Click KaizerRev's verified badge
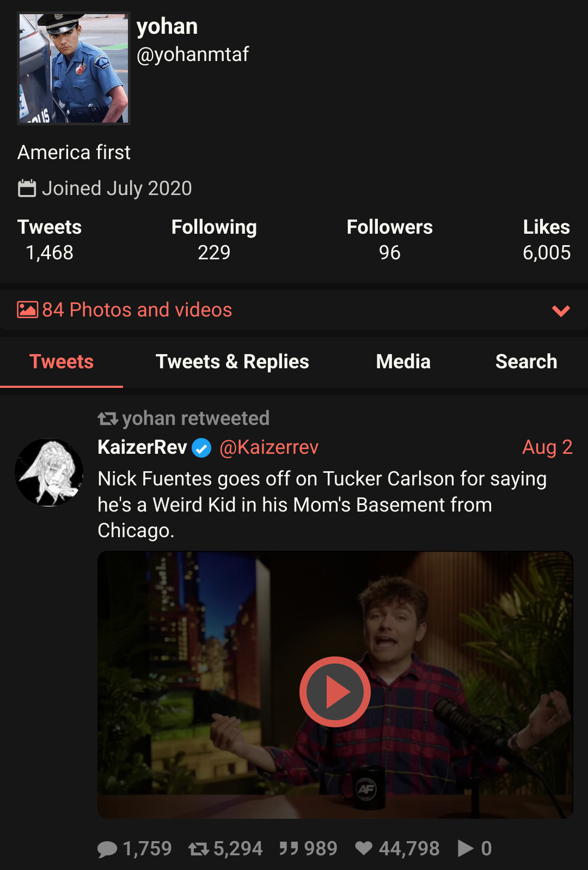The width and height of the screenshot is (588, 870). click(x=202, y=448)
